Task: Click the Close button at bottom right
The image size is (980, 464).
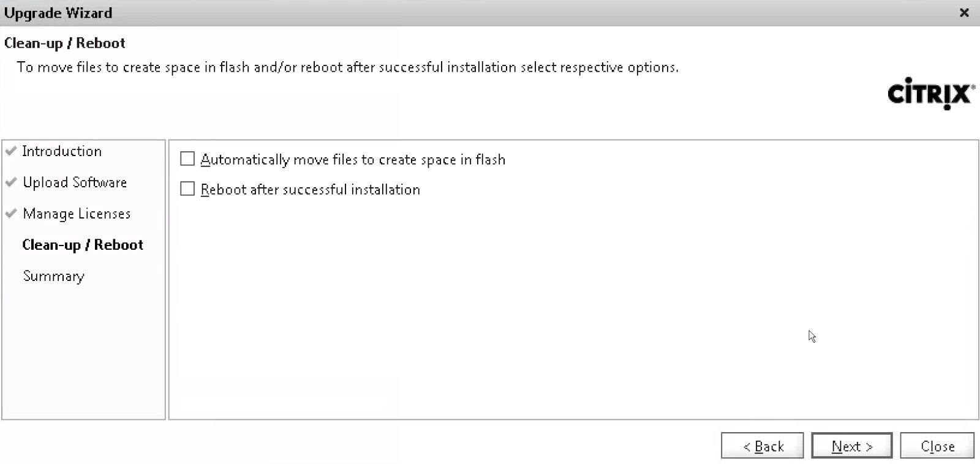Action: click(x=937, y=446)
